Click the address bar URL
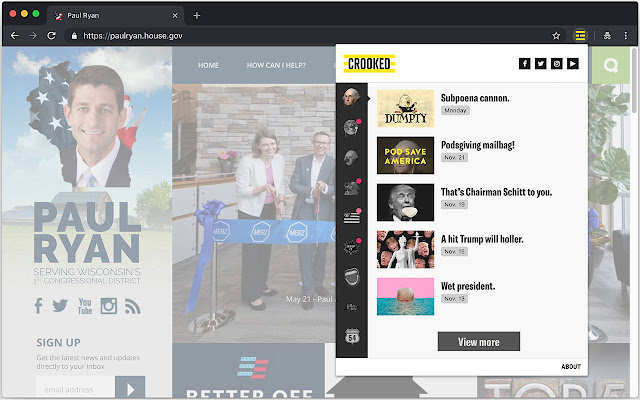 click(x=133, y=36)
